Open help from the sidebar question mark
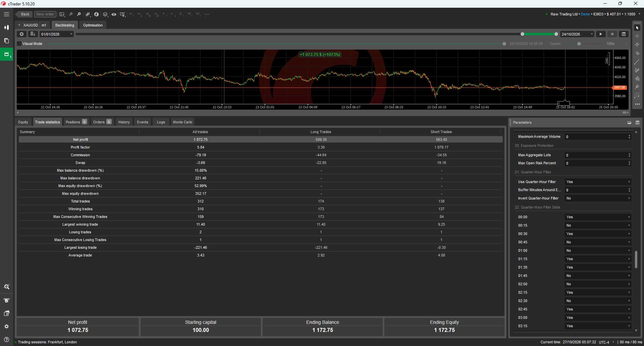Viewport: 644px width, 346px height. tap(6, 339)
